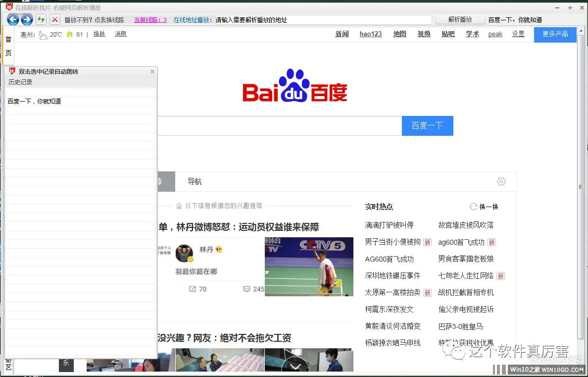
Task: Click the 更多产品 button
Action: pos(555,34)
